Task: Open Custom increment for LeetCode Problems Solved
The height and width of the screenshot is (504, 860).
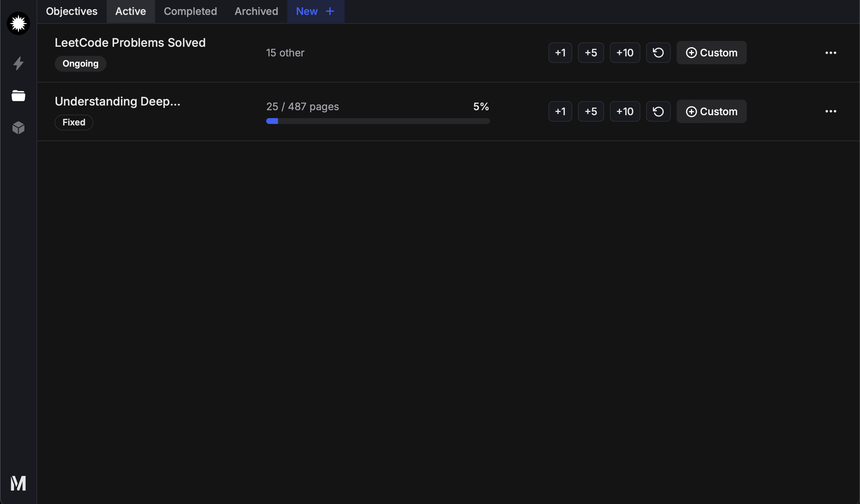Action: [711, 53]
